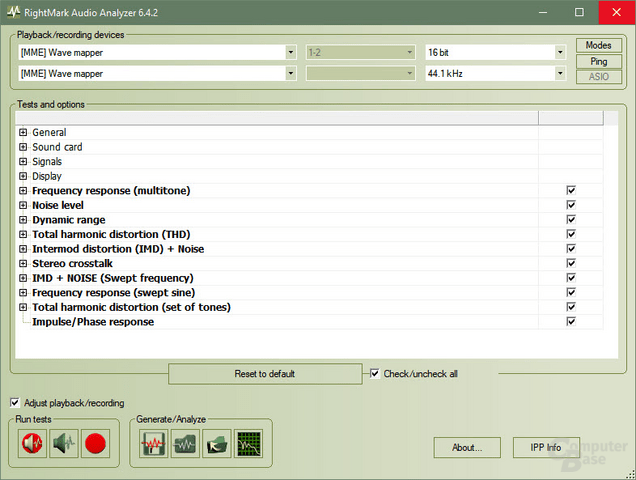Select the Impulse/Phase response row text
The height and width of the screenshot is (480, 636).
pos(93,322)
